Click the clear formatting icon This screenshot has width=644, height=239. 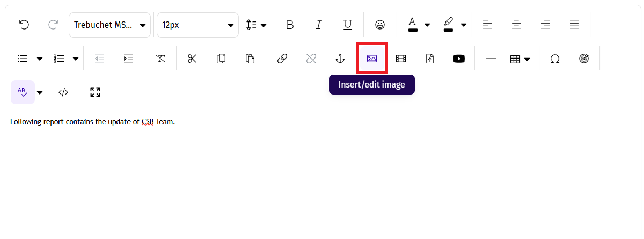[x=160, y=59]
